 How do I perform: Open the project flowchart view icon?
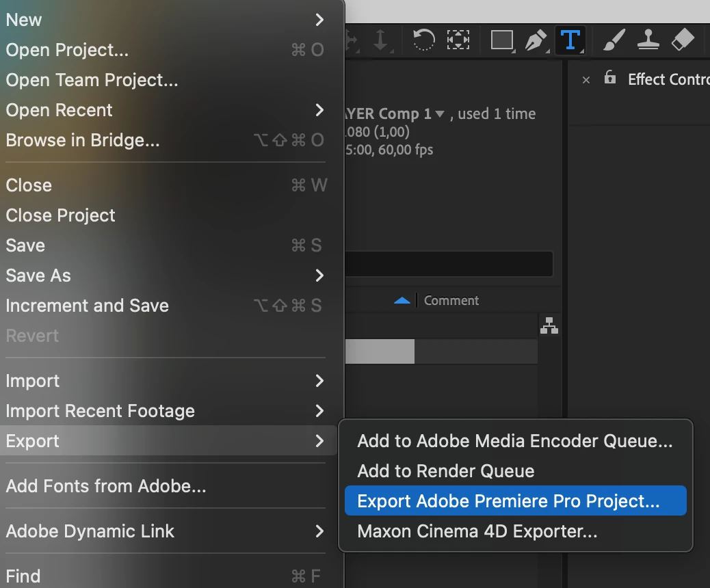click(x=549, y=325)
